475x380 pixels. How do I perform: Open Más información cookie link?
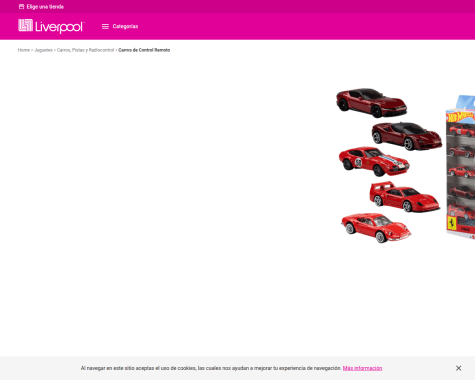362,368
